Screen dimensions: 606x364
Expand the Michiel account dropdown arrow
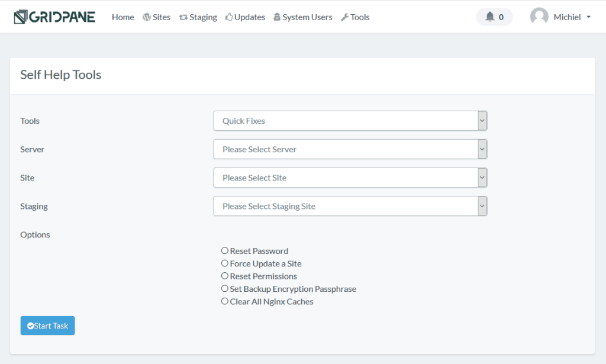pos(589,17)
